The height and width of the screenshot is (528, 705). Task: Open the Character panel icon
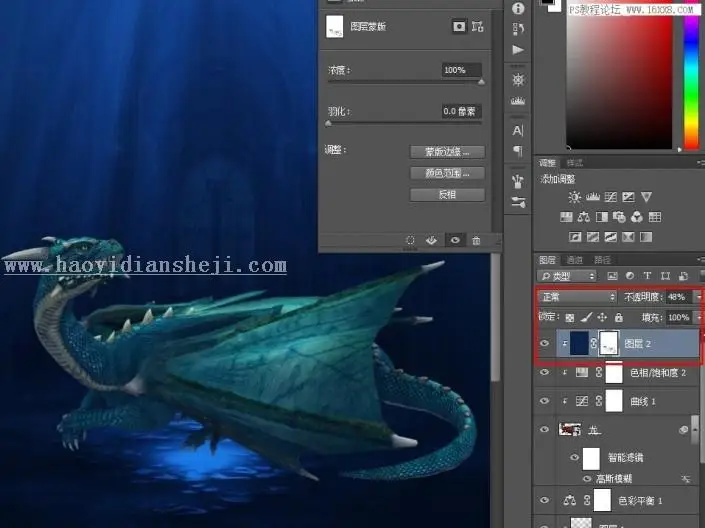(x=518, y=130)
